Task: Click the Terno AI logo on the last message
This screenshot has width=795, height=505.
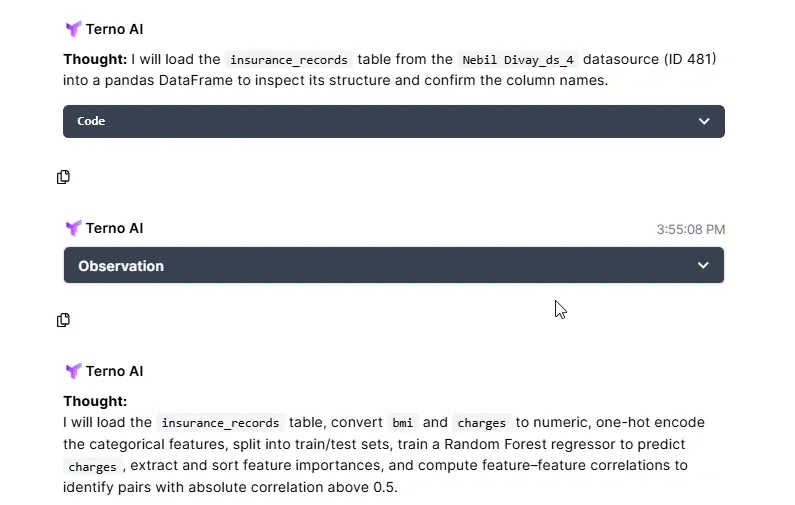Action: [73, 371]
